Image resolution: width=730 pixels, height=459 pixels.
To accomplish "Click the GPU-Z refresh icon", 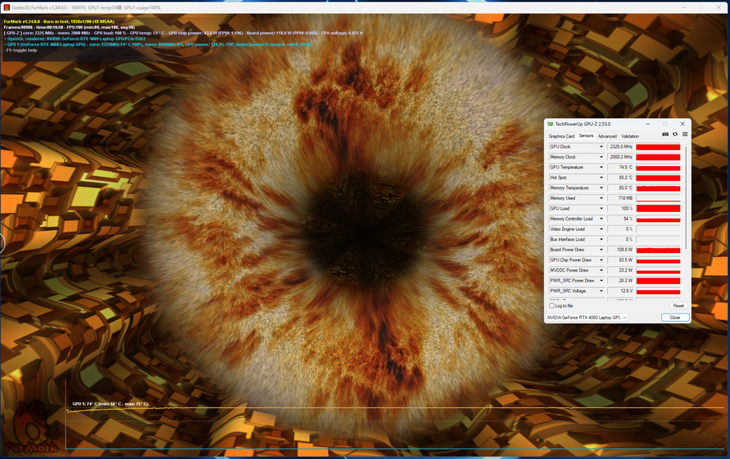I will tap(675, 134).
